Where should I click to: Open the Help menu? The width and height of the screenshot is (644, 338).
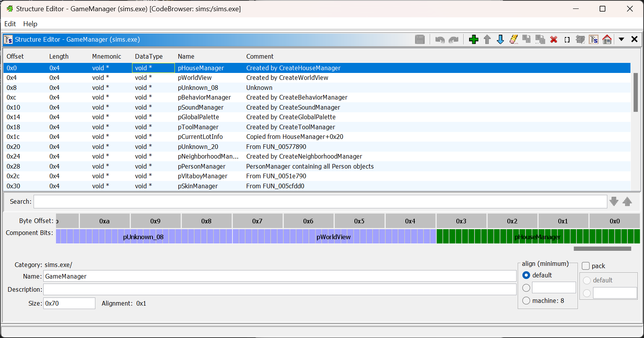point(30,24)
